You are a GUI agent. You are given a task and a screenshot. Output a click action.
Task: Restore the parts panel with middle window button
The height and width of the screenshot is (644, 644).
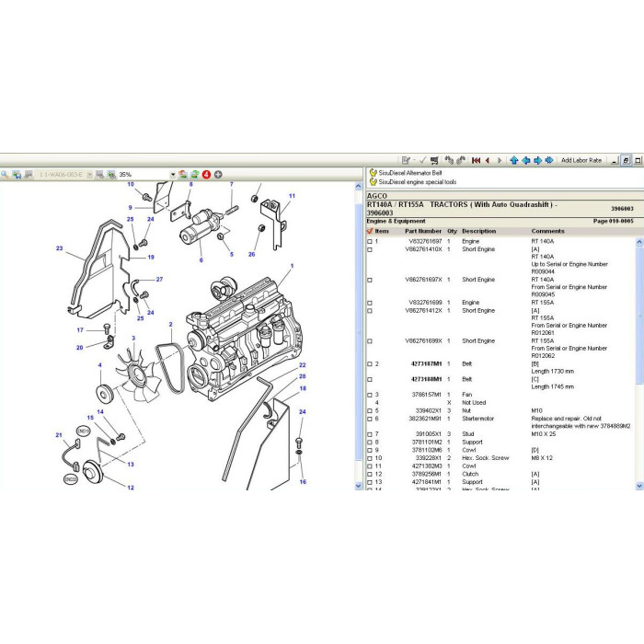click(x=626, y=160)
